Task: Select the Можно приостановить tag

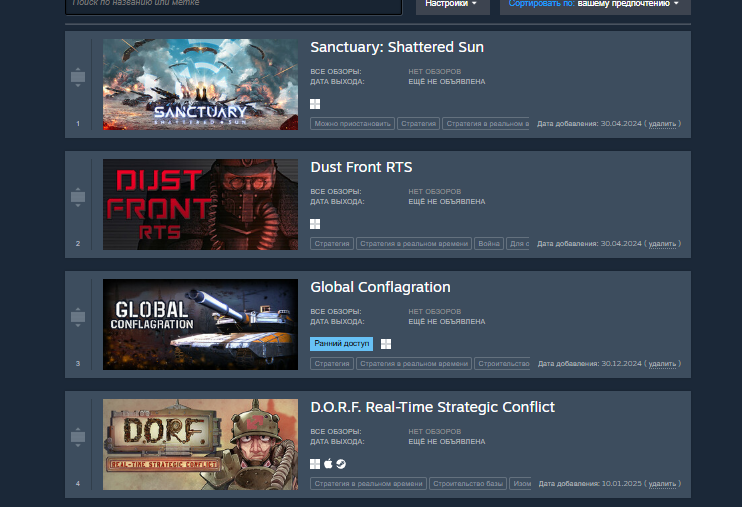Action: 353,124
